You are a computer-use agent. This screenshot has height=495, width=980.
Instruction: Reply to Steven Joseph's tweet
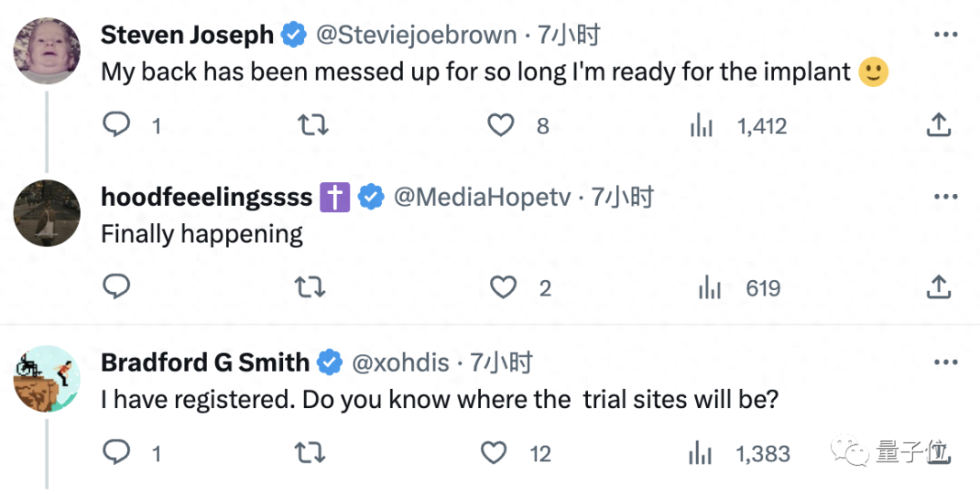click(x=116, y=125)
